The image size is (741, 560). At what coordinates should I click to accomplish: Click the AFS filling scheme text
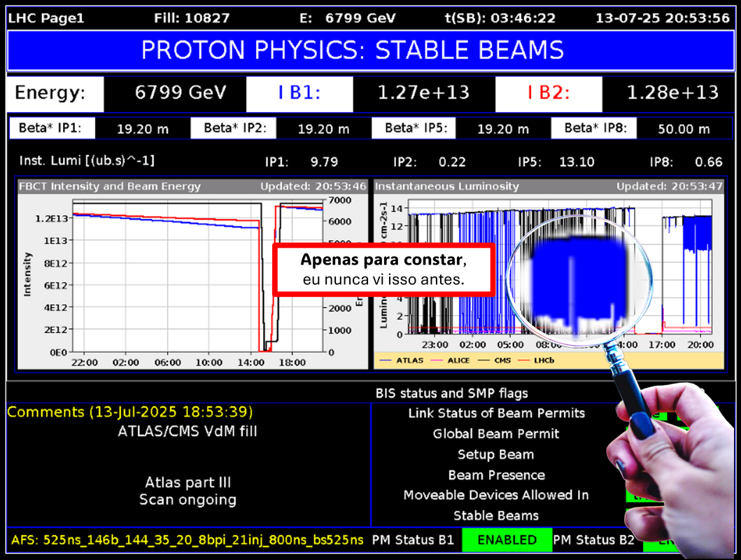tap(188, 540)
